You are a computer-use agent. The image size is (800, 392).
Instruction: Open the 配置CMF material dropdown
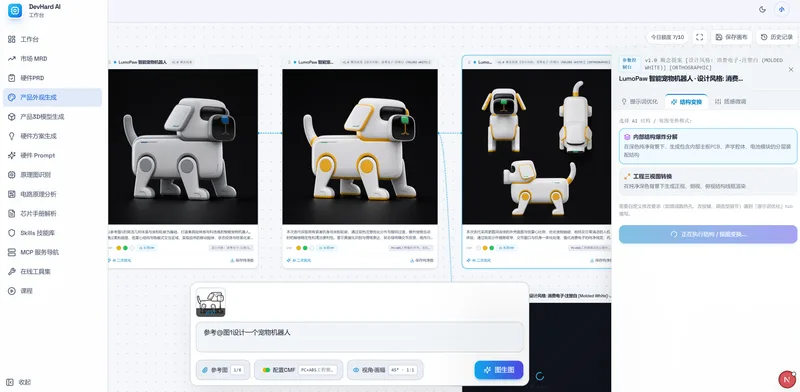(x=297, y=370)
